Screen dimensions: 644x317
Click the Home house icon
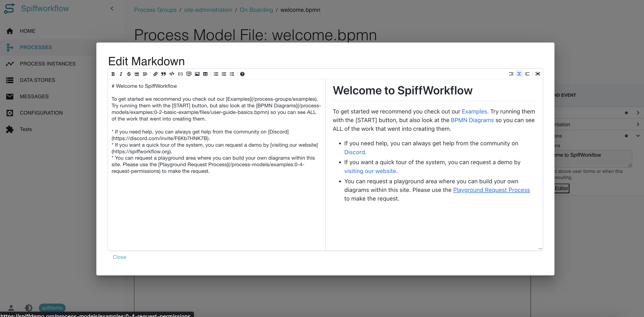tap(10, 31)
